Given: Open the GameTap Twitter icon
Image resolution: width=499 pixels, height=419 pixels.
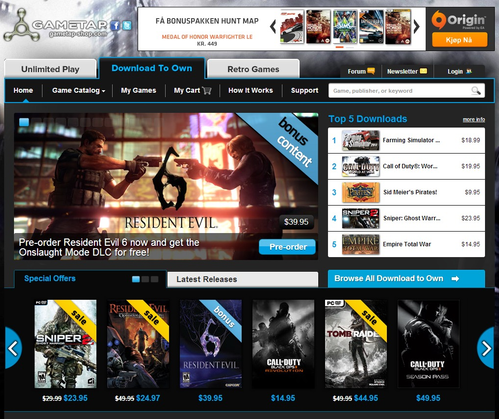Looking at the screenshot, I should pos(127,25).
